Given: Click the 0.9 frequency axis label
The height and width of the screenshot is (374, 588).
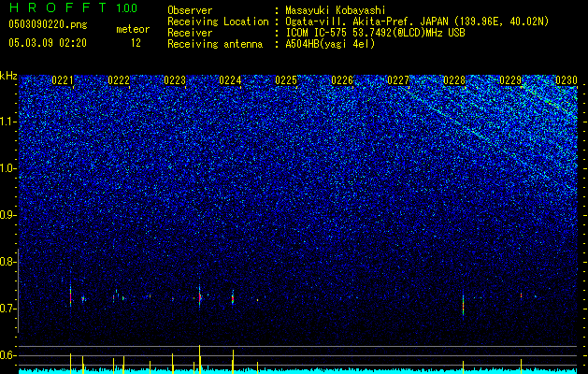Looking at the screenshot, I should coord(8,215).
